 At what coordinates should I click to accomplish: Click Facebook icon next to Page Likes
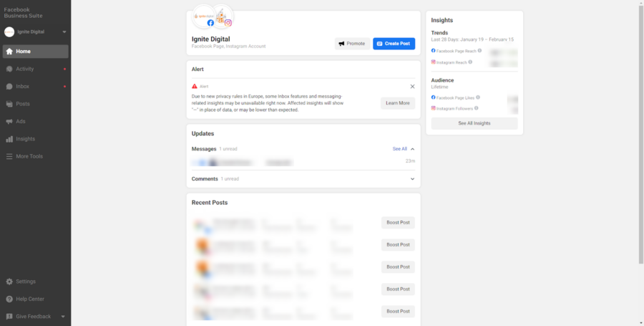[x=434, y=97]
